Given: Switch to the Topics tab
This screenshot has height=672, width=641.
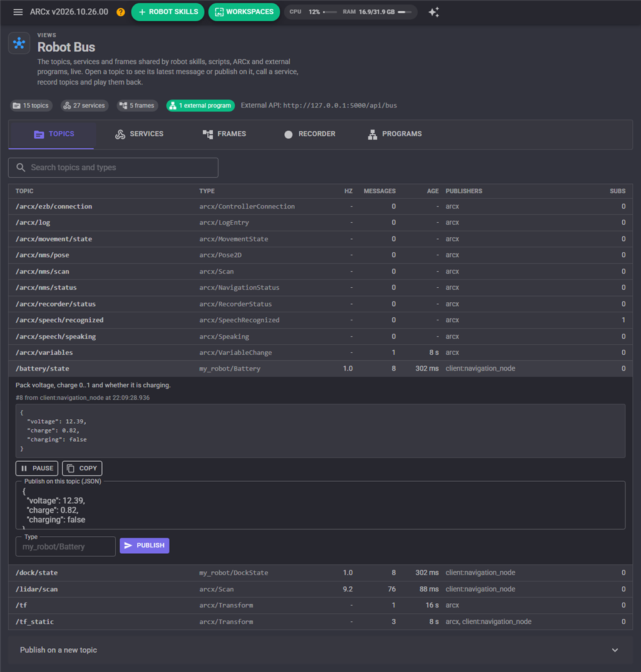Looking at the screenshot, I should 51,134.
